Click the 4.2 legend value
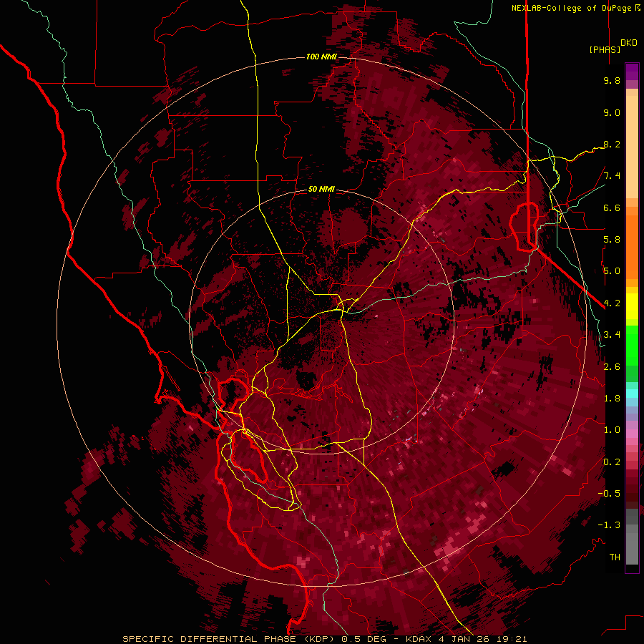 pos(612,303)
